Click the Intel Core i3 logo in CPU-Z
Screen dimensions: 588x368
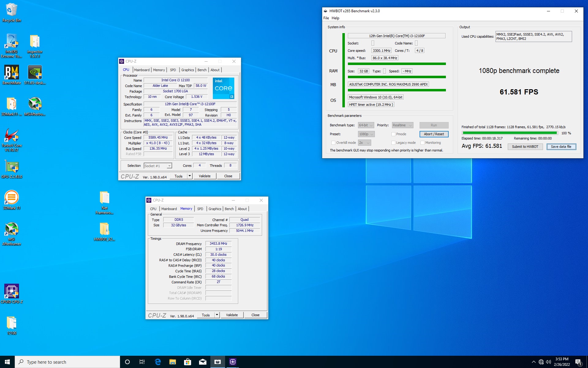224,88
